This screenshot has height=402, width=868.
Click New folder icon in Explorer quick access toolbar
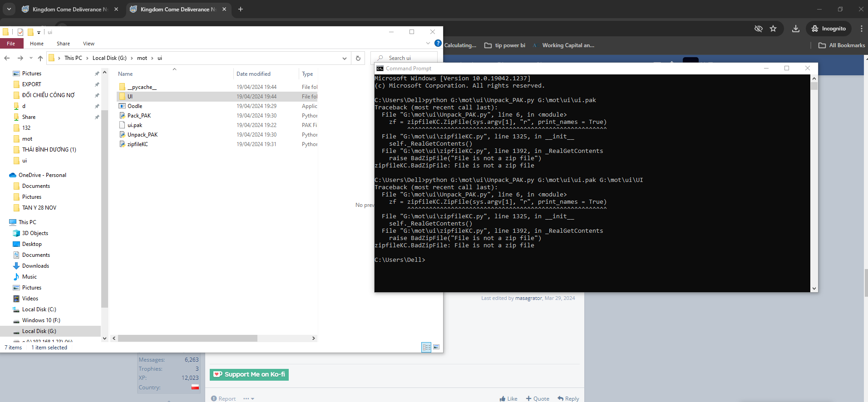click(30, 32)
